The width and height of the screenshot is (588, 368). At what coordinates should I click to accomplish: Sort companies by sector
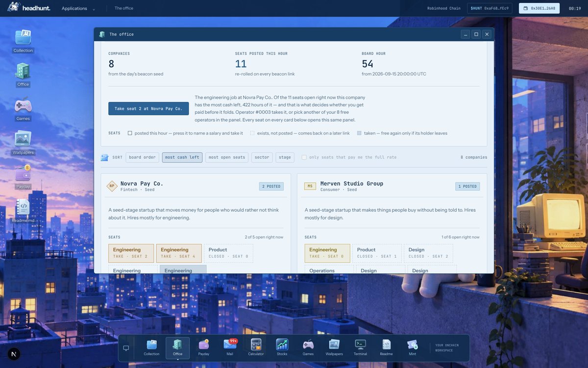pyautogui.click(x=262, y=158)
